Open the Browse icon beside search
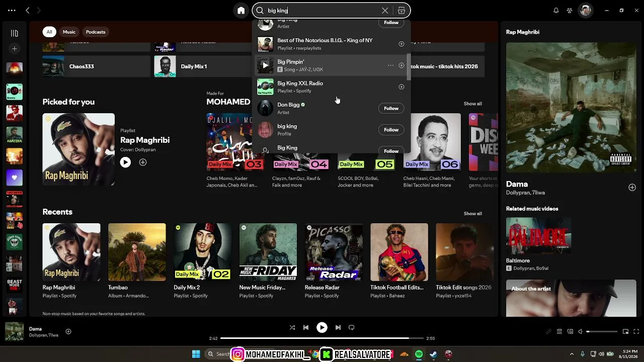The height and width of the screenshot is (362, 644). coord(401,11)
